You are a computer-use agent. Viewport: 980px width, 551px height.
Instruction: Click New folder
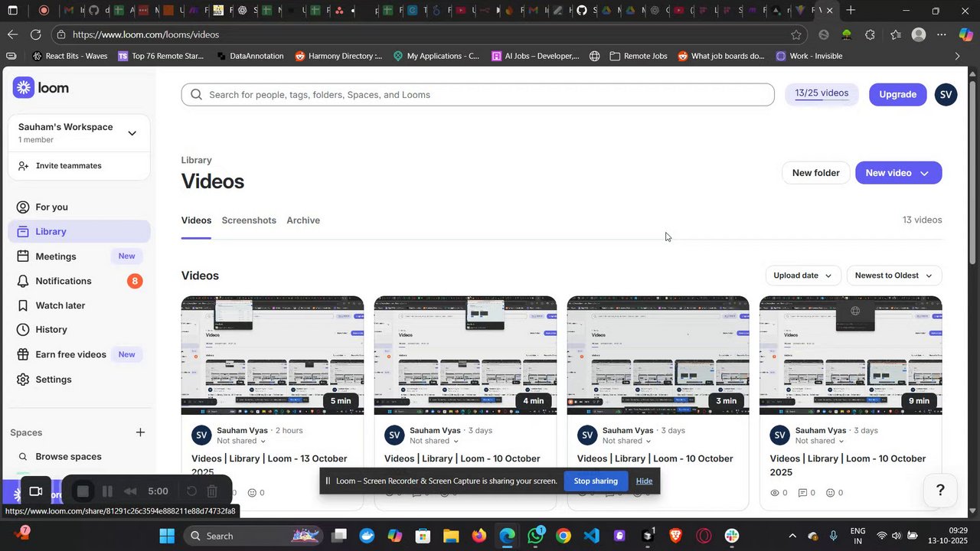(x=815, y=173)
